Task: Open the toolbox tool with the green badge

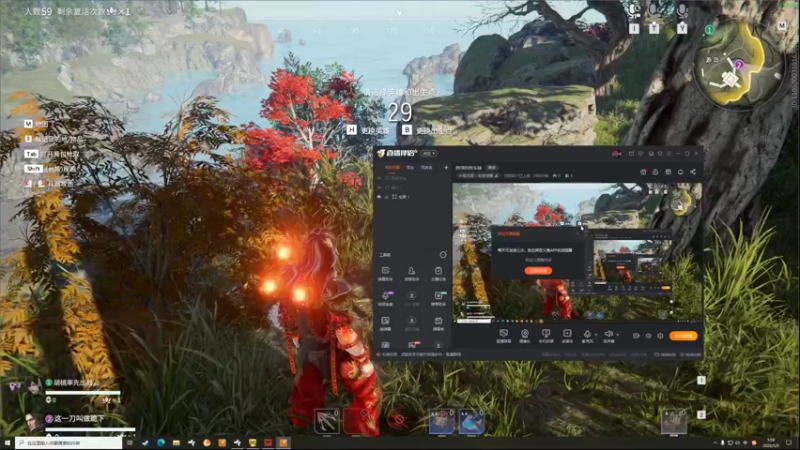Action: 438,298
